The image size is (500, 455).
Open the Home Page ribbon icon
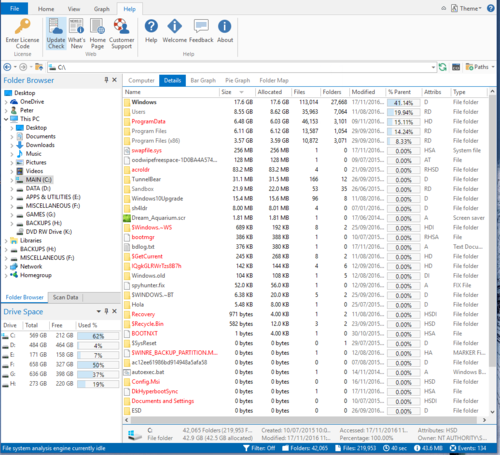click(x=98, y=26)
